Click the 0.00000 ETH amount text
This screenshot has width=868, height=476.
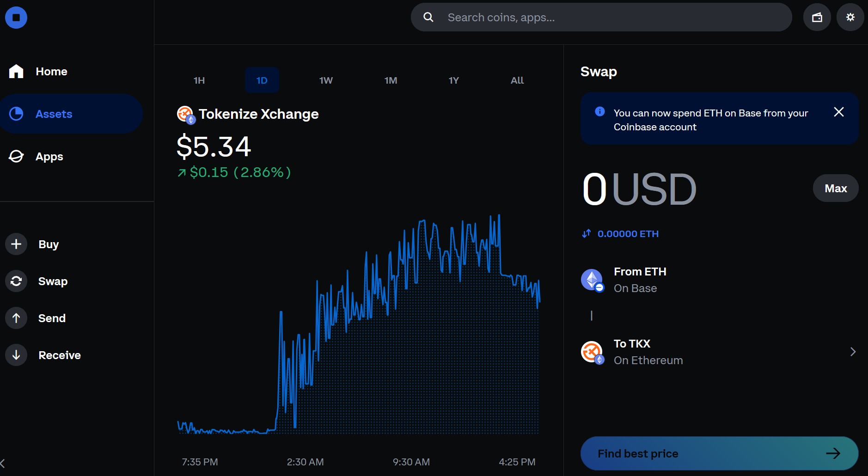[x=628, y=234]
